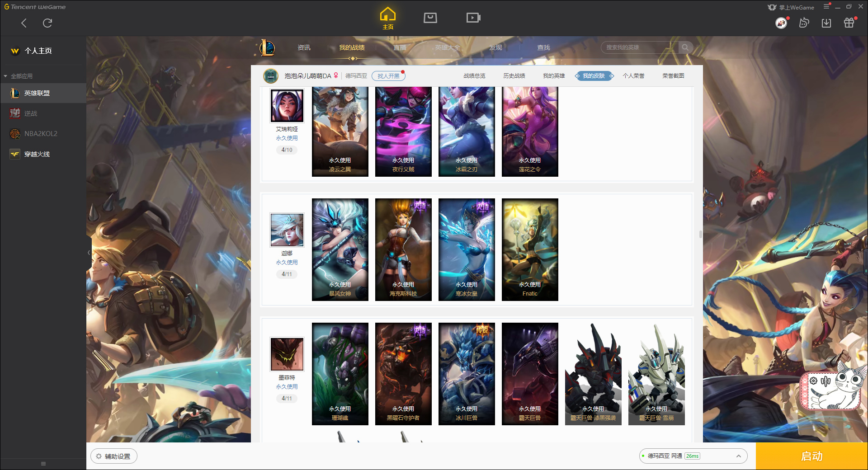Open the 资讯 tab
Screen dimensions: 868x470
[x=304, y=47]
